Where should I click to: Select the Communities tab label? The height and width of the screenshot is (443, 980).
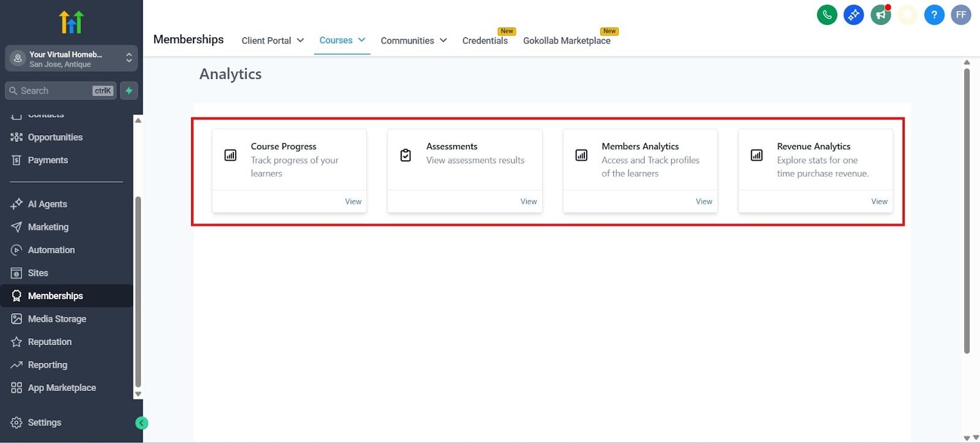click(x=407, y=40)
